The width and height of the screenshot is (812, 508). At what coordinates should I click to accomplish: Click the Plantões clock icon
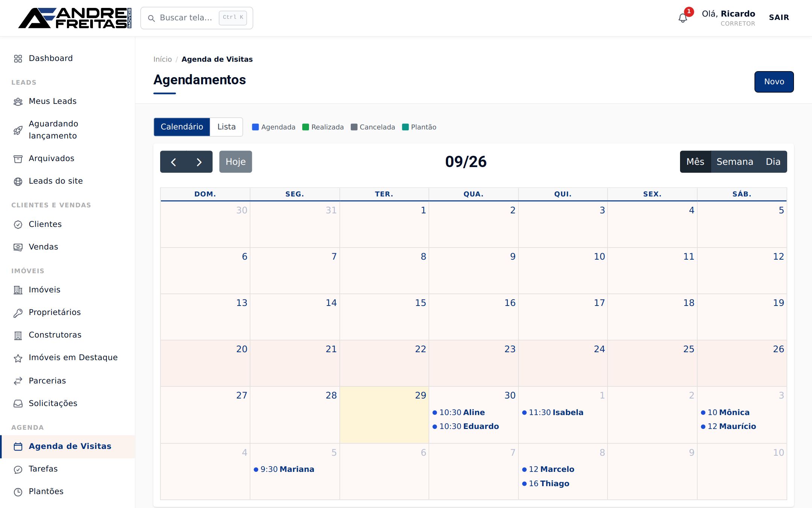point(18,492)
